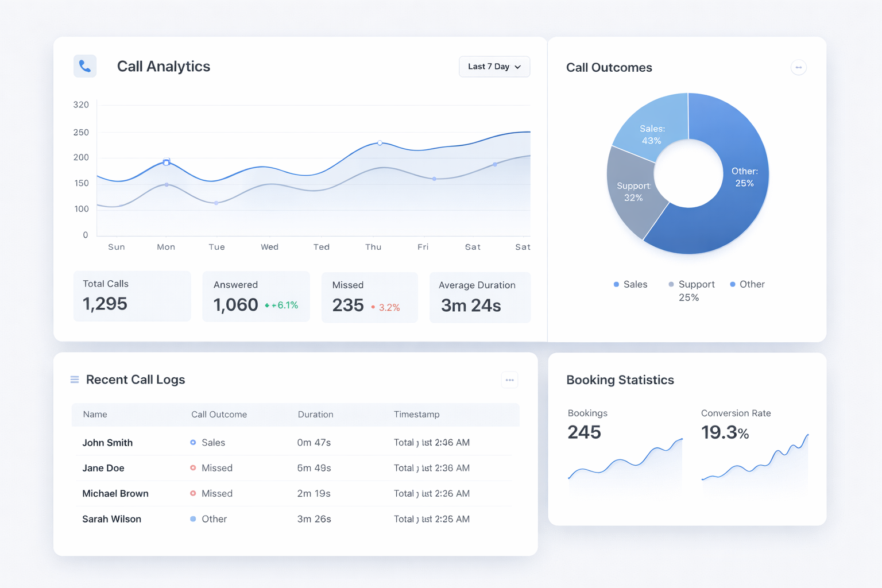Open the options icon on the Call Outcomes card
882x588 pixels.
[x=799, y=67]
